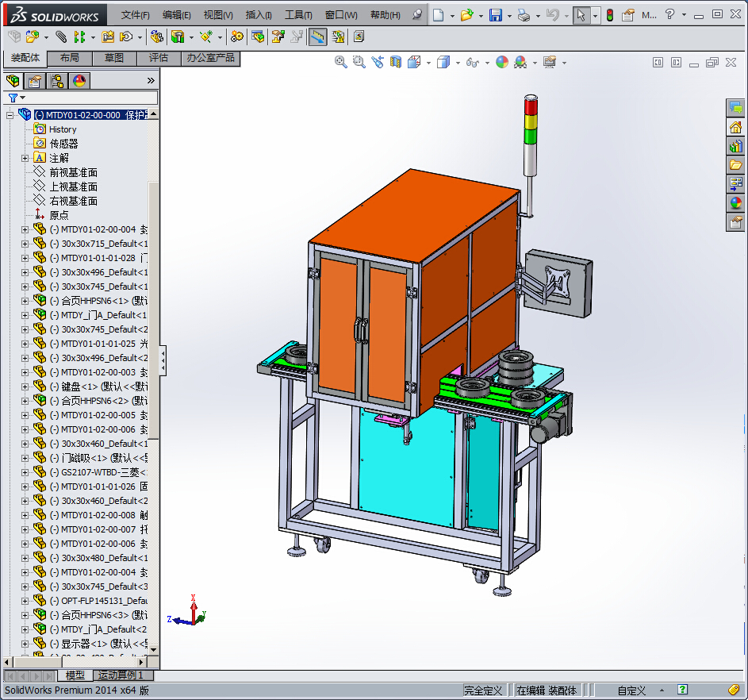Switch to the 办公室产品 tab
The image size is (748, 700).
click(210, 58)
